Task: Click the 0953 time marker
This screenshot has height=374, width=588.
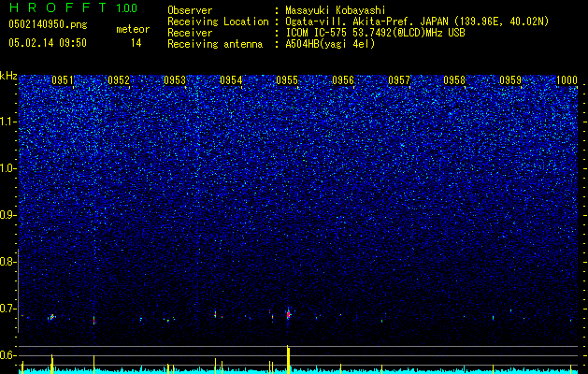Action: pyautogui.click(x=175, y=80)
